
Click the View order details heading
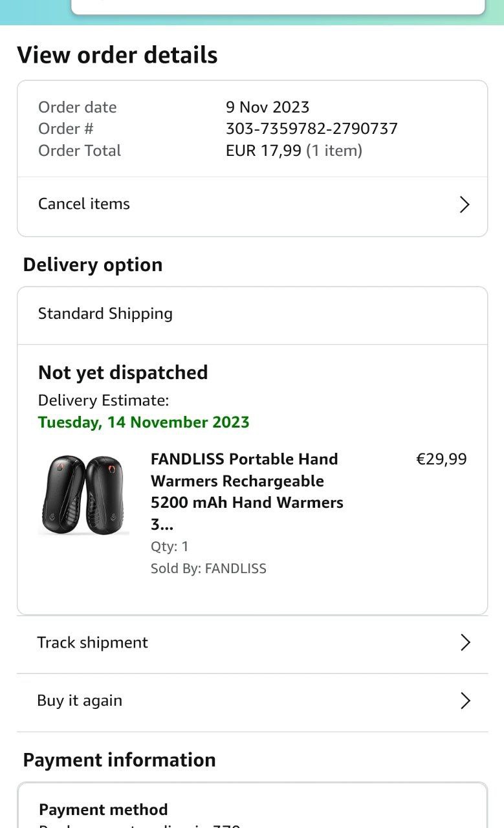click(x=117, y=55)
